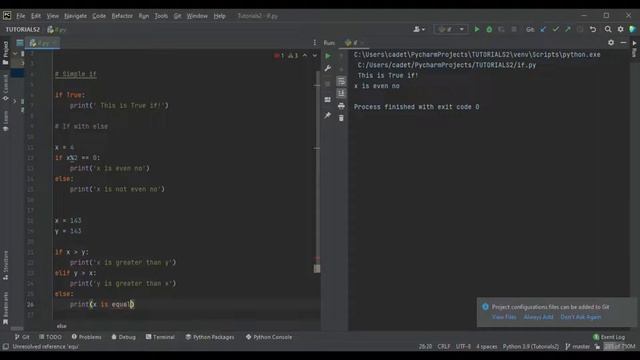Open the Python Console tool window

click(x=269, y=337)
